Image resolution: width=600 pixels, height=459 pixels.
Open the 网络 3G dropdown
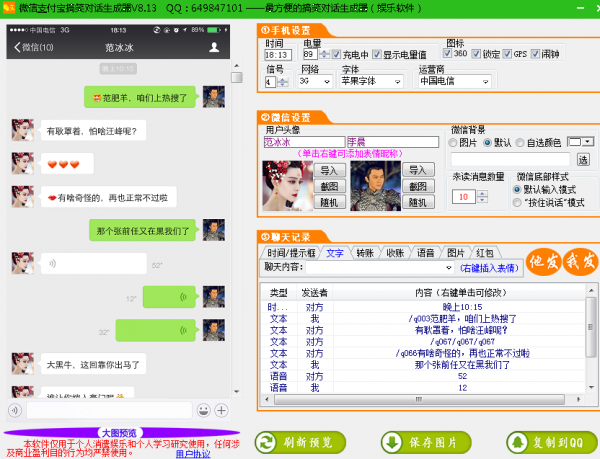click(315, 81)
